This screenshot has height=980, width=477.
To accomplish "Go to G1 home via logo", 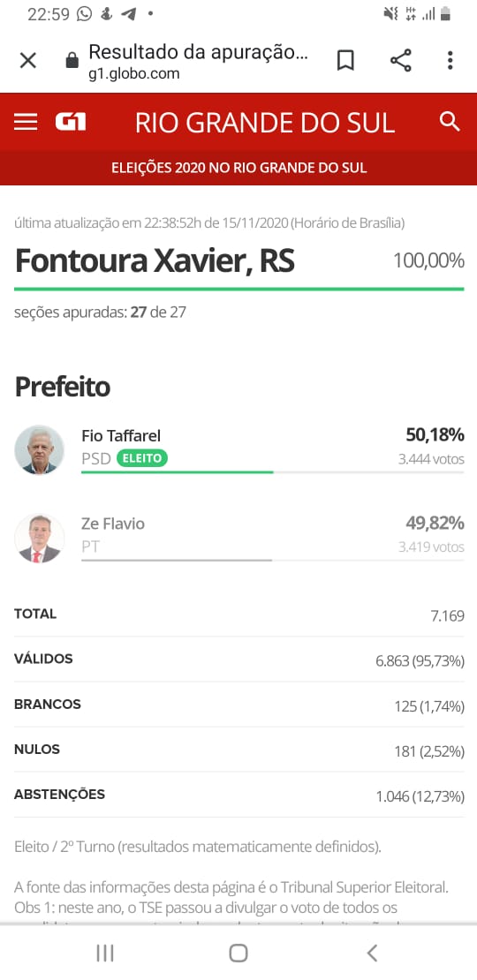I will tap(71, 121).
